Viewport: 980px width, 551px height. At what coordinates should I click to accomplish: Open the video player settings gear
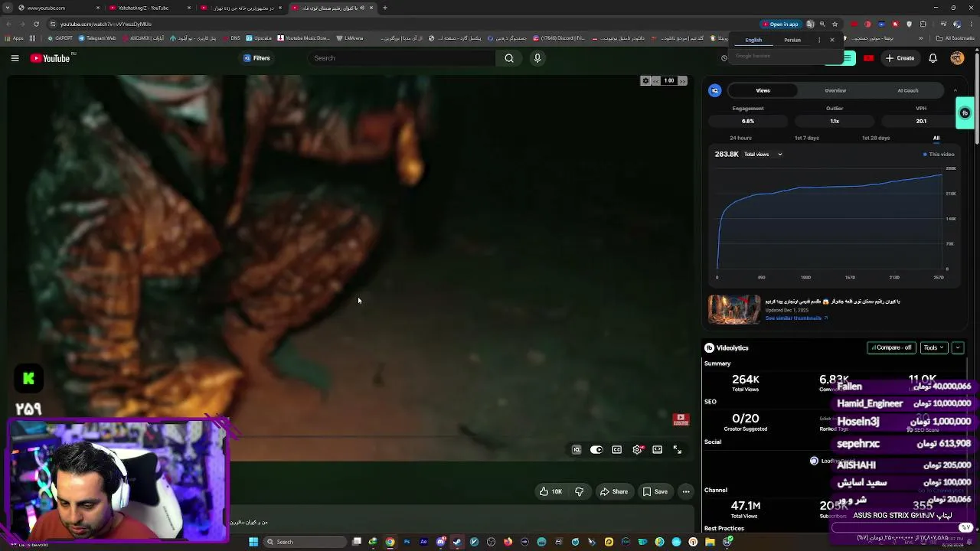[x=637, y=450]
